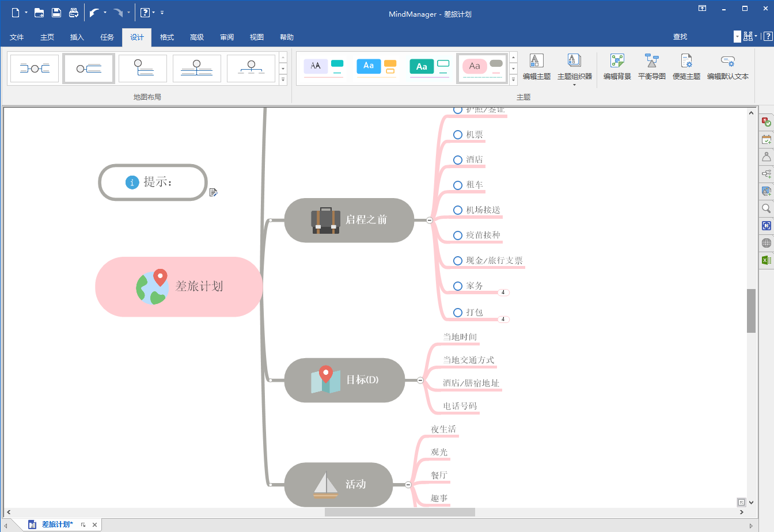The image size is (774, 532).
Task: Select the resources person icon in right sidebar
Action: pos(766,157)
